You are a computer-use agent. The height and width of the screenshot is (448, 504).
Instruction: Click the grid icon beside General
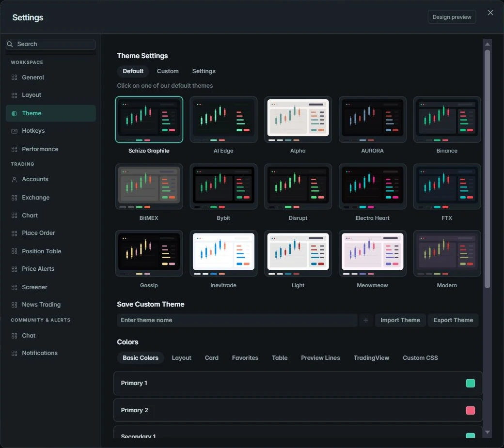[14, 77]
